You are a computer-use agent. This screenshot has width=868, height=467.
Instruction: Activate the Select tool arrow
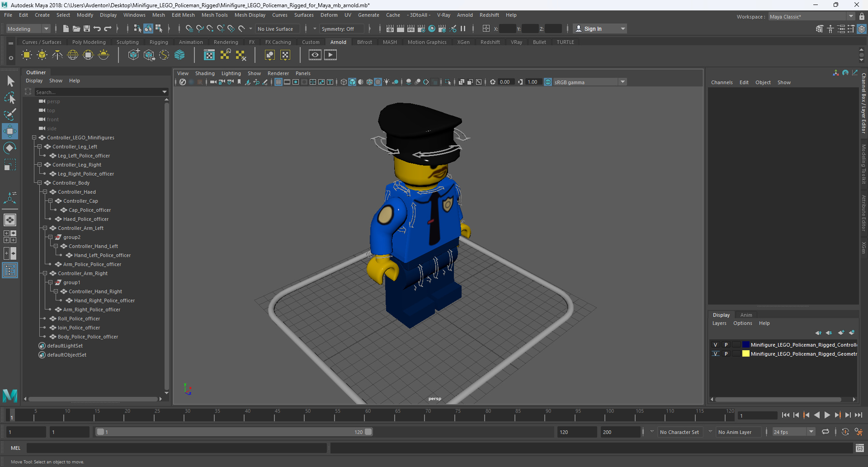click(x=10, y=81)
